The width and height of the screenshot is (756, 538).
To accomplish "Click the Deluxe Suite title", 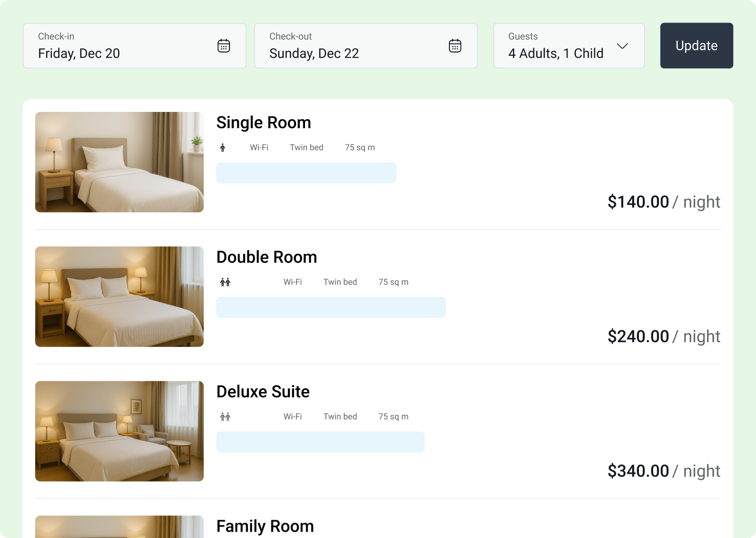I will pyautogui.click(x=263, y=391).
